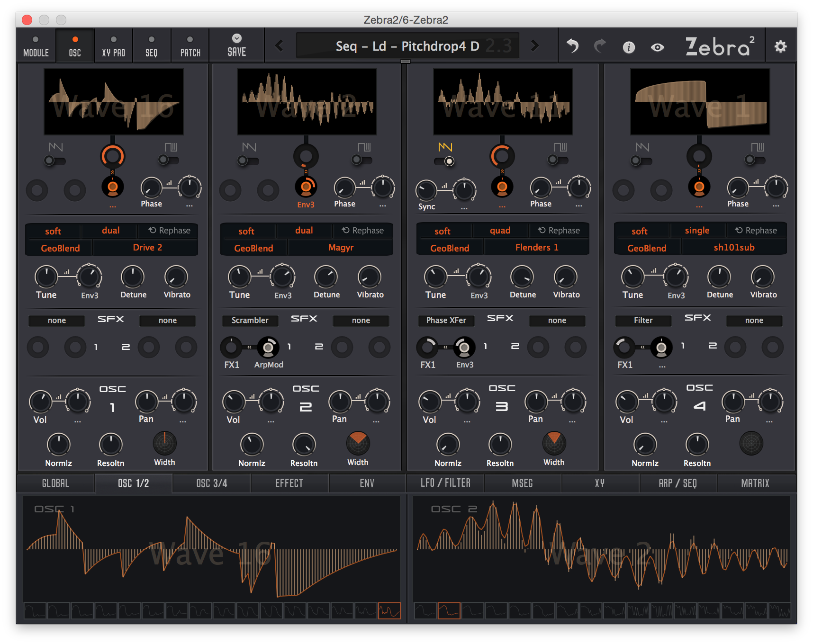
Task: Toggle OSC 4 pulse wave switch
Action: (x=755, y=160)
